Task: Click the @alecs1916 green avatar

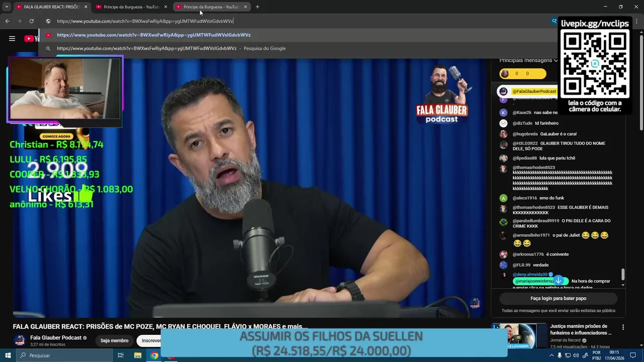Action: (x=503, y=198)
